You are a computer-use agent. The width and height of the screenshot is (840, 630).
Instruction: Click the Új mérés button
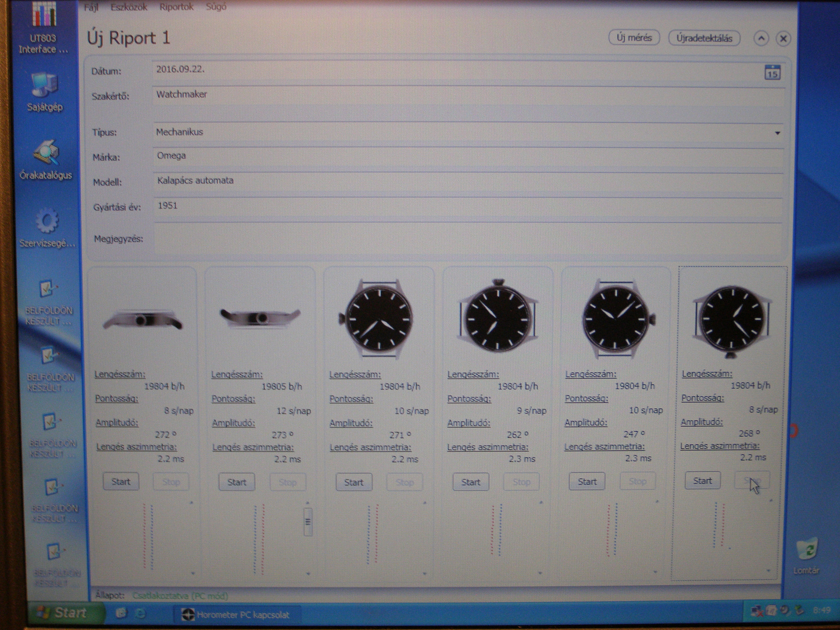tap(634, 38)
